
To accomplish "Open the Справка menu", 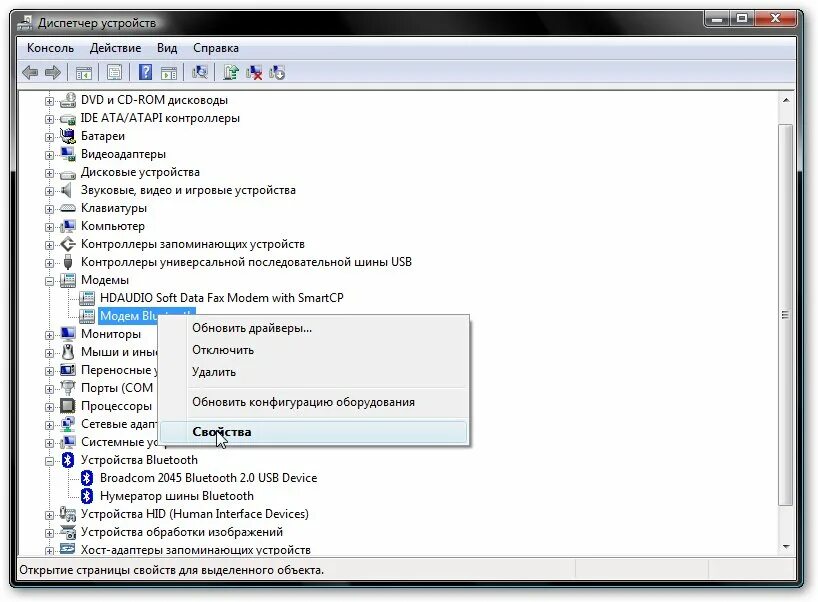I will coord(216,48).
